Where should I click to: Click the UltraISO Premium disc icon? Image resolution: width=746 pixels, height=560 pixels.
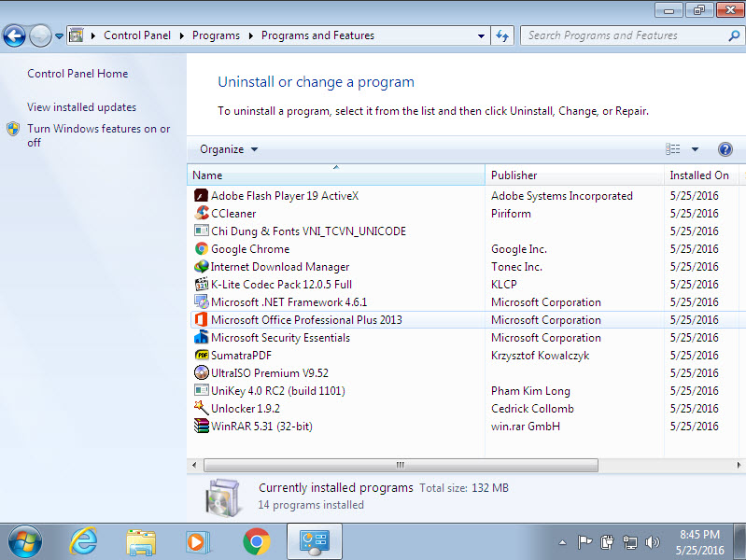click(x=202, y=372)
